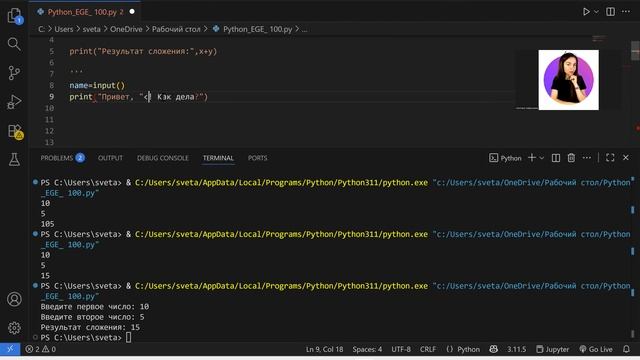This screenshot has height=360, width=640.
Task: Change the UTF-8 file encoding
Action: tap(401, 349)
